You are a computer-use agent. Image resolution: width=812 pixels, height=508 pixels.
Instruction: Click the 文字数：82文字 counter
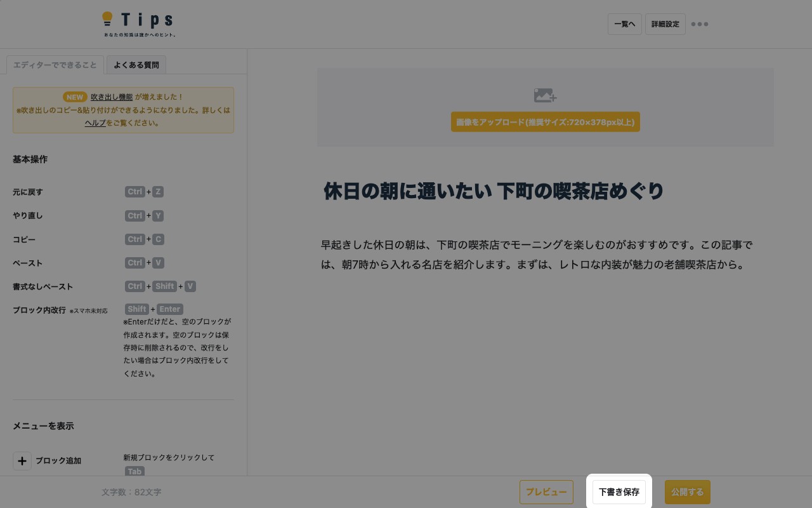coord(131,492)
